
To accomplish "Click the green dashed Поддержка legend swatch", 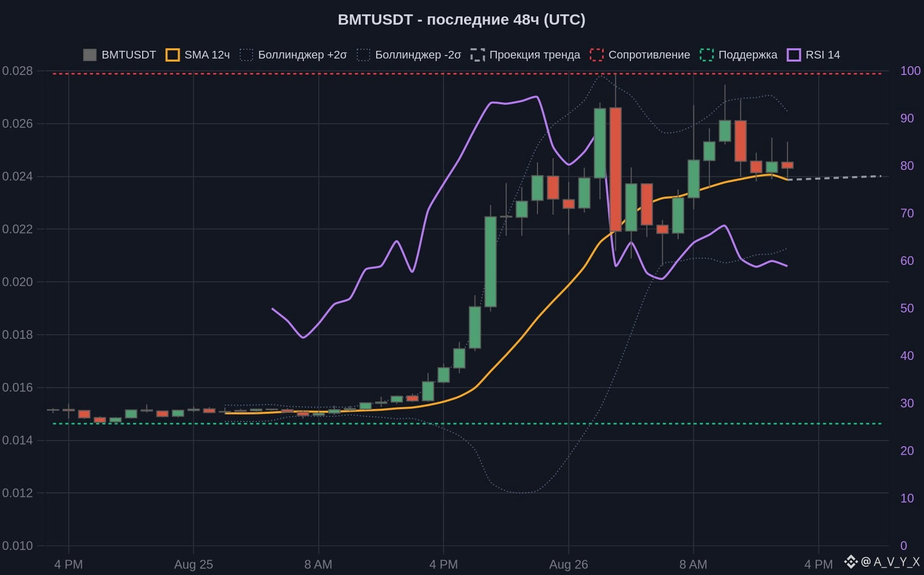I will pos(706,55).
